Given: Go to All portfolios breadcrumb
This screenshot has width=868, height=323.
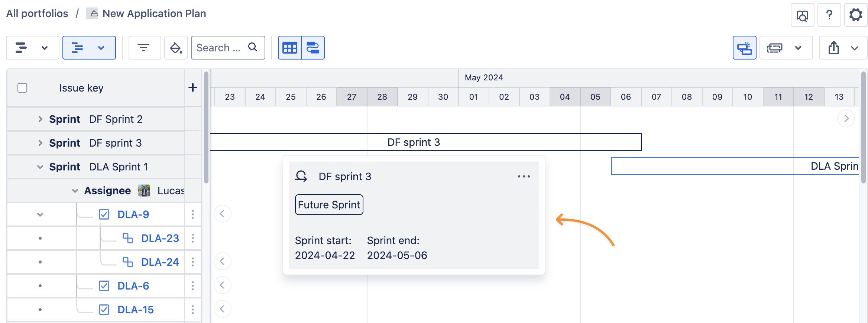Looking at the screenshot, I should click(37, 13).
